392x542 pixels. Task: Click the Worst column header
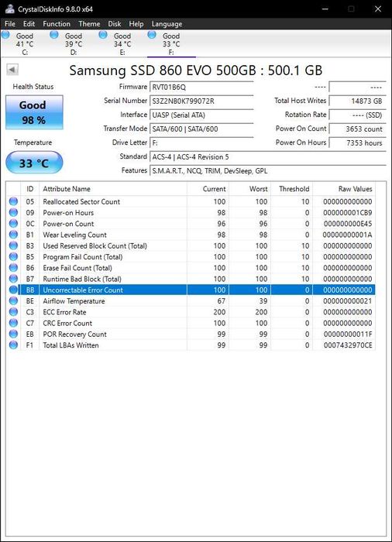click(x=249, y=189)
